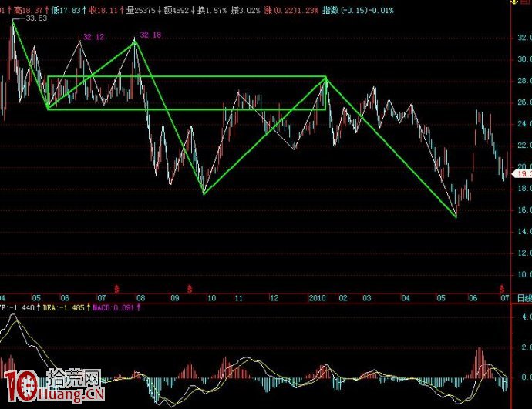The height and width of the screenshot is (409, 532).
Task: Click the 日线 daily period label
Action: click(524, 299)
